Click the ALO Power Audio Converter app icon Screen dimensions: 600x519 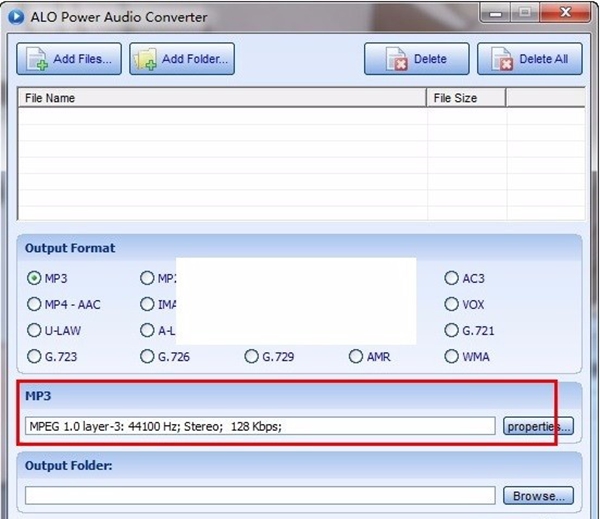click(16, 17)
